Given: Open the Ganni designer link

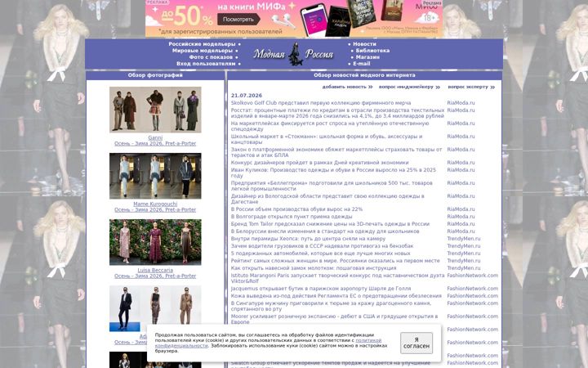Looking at the screenshot, I should [155, 138].
